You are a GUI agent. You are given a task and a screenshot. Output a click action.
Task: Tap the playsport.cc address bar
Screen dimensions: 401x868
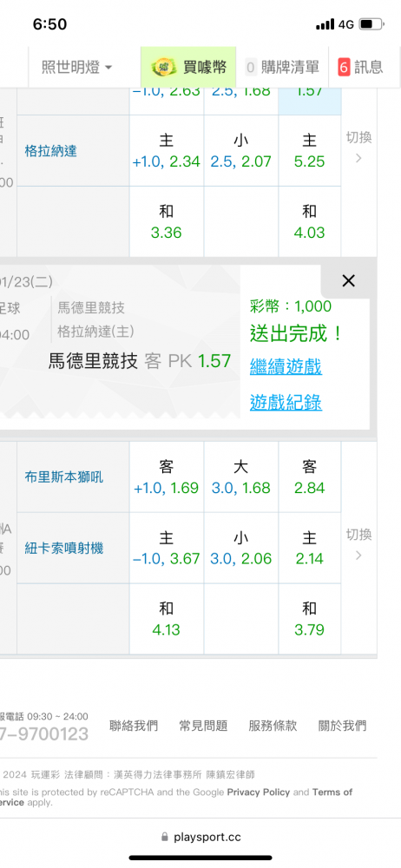200,837
